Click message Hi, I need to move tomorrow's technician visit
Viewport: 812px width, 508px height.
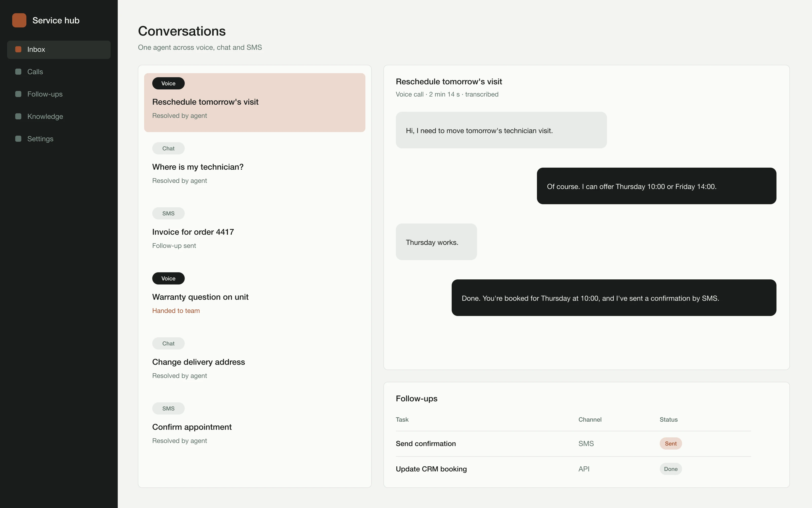pyautogui.click(x=501, y=130)
